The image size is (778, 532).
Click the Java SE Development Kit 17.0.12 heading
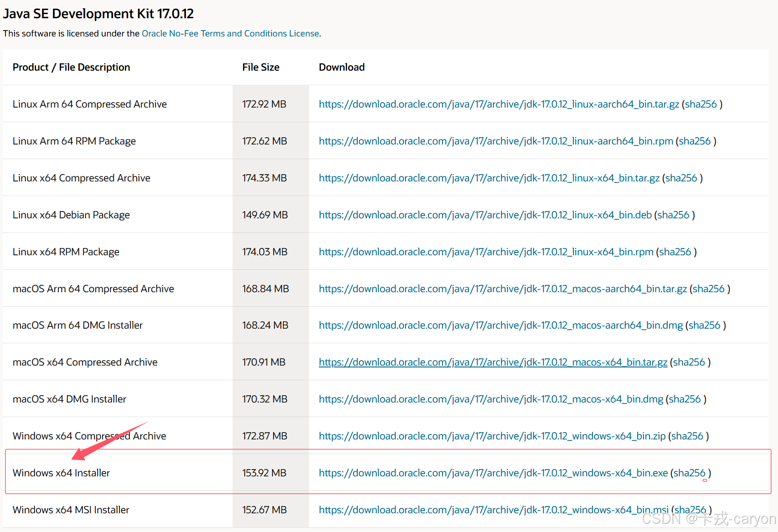point(98,14)
